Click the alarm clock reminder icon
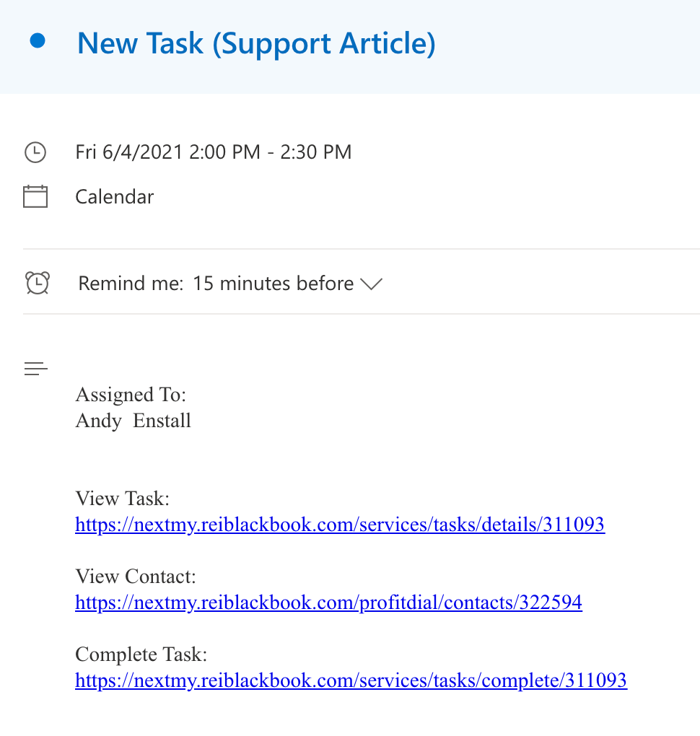This screenshot has height=736, width=700. point(37,283)
